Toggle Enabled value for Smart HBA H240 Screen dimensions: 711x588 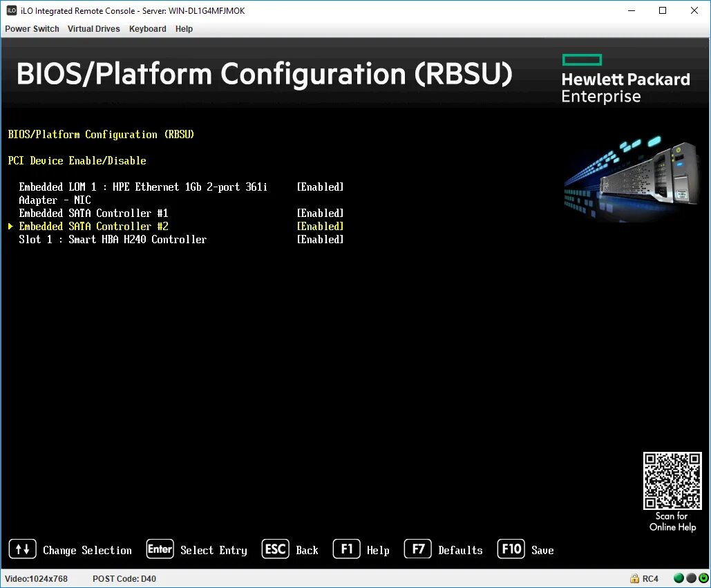click(320, 239)
